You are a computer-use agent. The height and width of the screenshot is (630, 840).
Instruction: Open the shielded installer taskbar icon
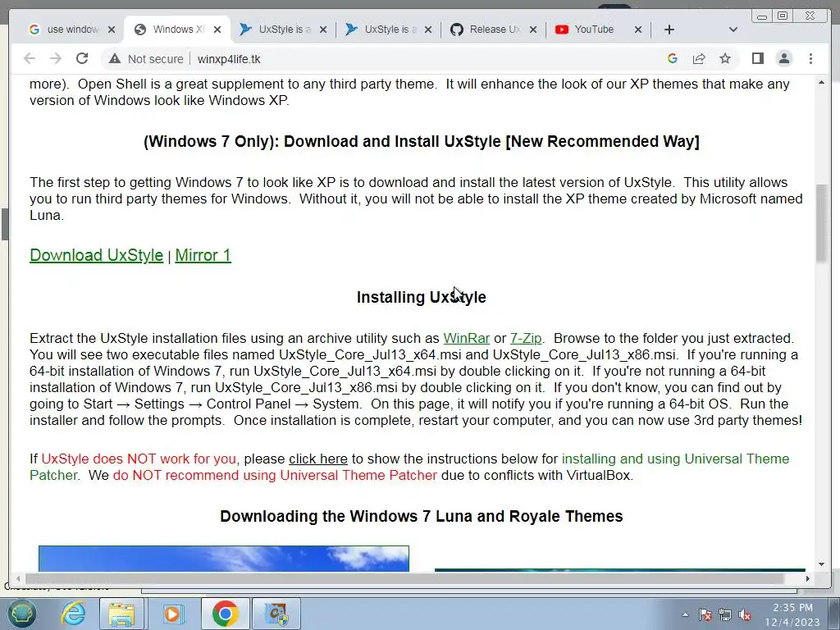click(277, 614)
